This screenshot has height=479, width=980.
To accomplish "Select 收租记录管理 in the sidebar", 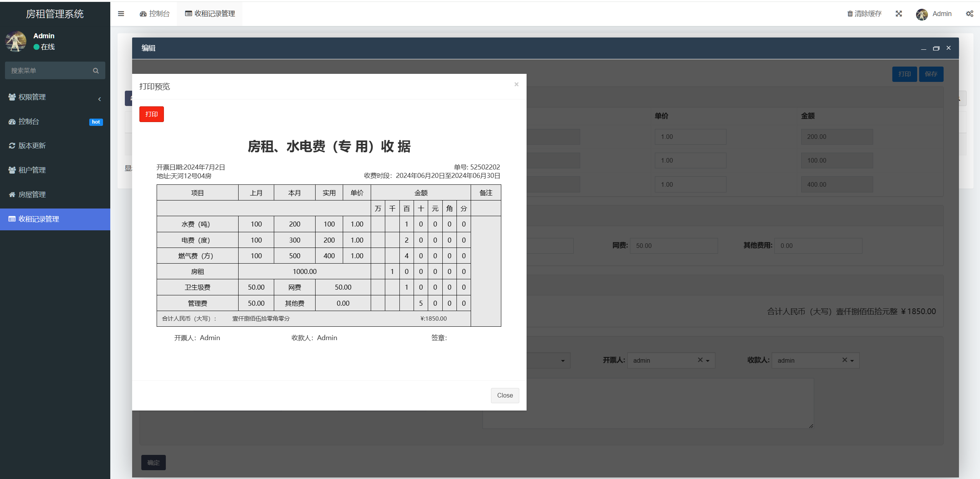I will [x=39, y=219].
